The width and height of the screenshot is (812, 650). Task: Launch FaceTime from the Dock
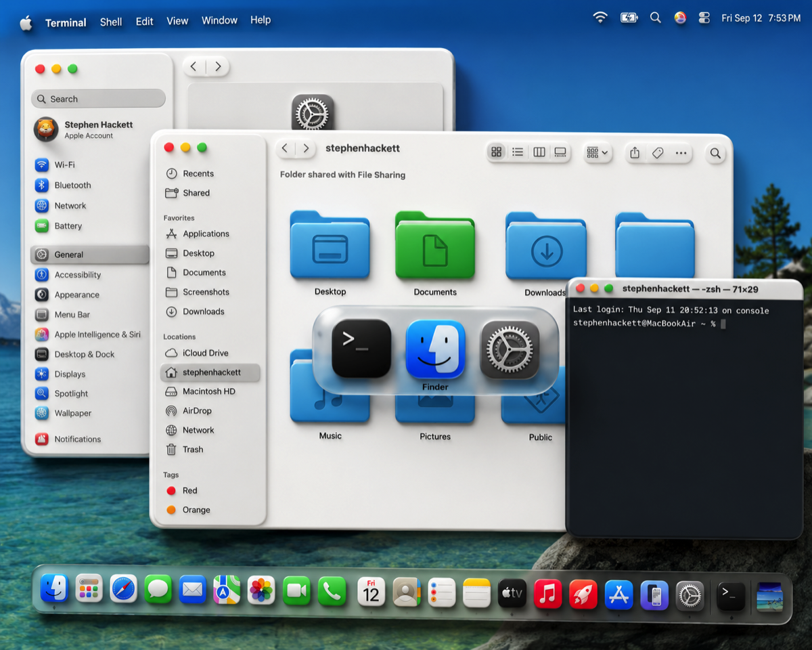pos(296,591)
